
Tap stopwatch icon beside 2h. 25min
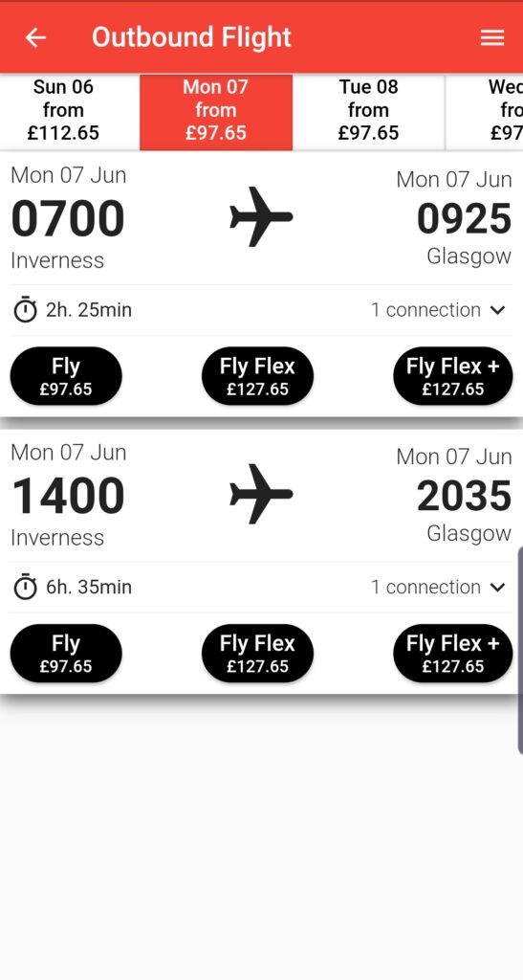coord(26,309)
